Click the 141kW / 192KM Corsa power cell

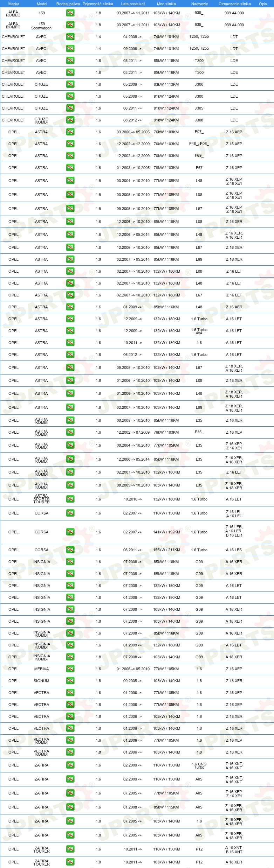pyautogui.click(x=166, y=532)
